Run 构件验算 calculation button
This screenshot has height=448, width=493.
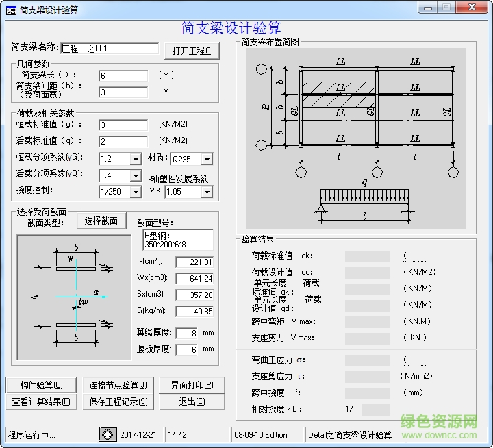click(41, 385)
